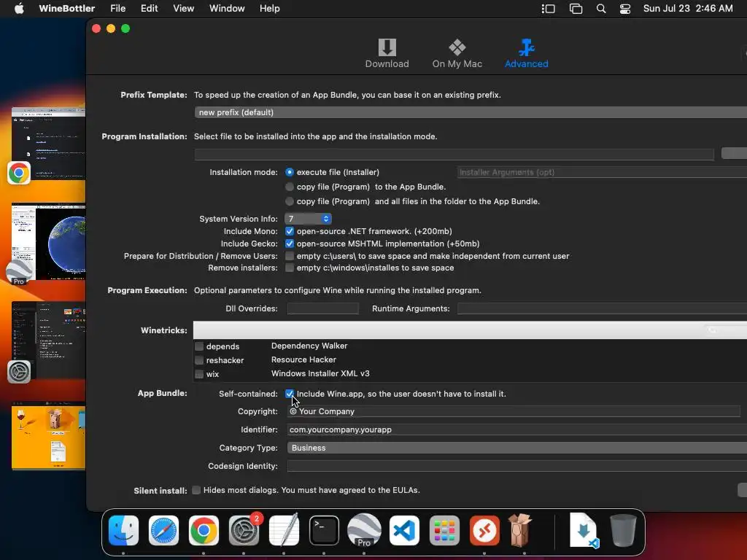Click the Codesign Identity field
Viewport: 747px width, 560px height.
pos(517,466)
